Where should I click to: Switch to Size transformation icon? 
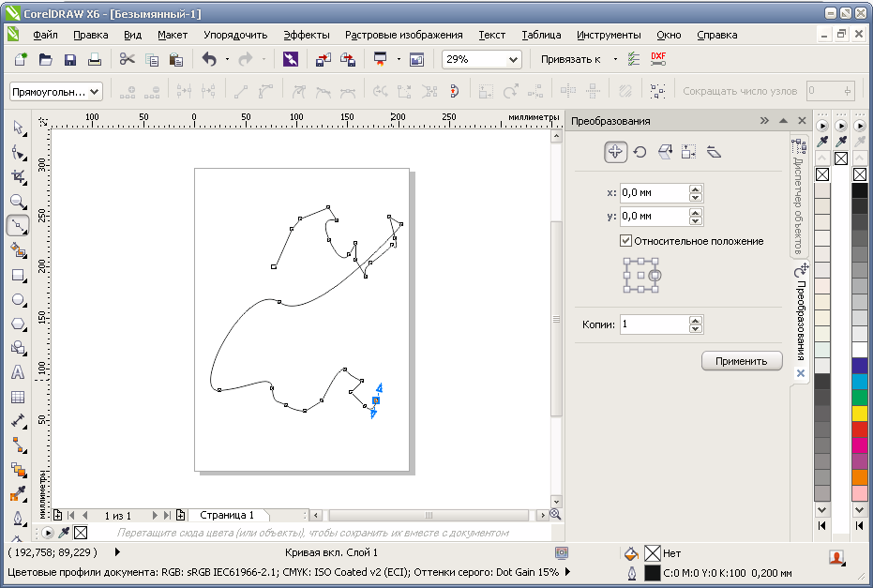pyautogui.click(x=688, y=152)
